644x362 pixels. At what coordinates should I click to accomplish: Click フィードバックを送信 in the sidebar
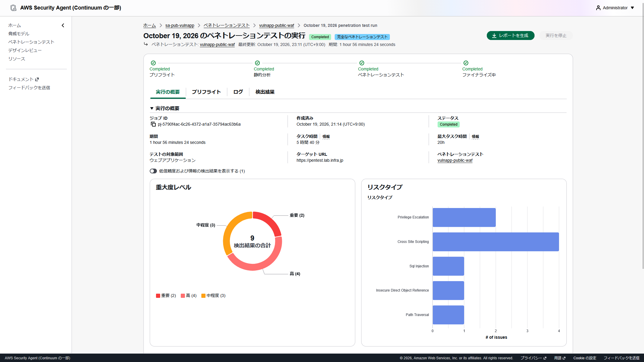(x=29, y=87)
